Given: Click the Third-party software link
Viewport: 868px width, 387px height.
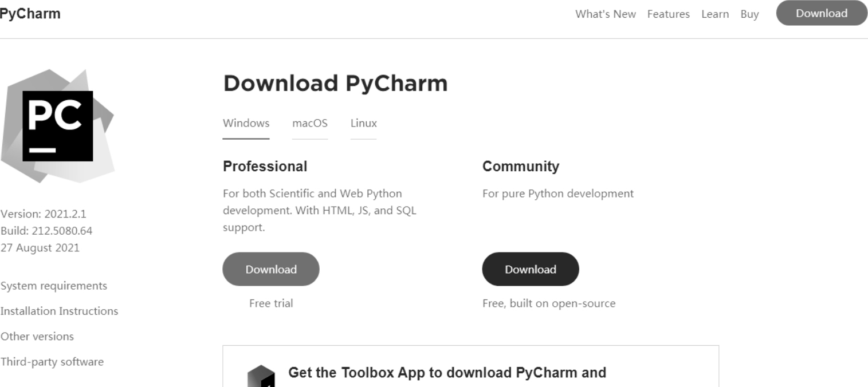Looking at the screenshot, I should tap(52, 362).
